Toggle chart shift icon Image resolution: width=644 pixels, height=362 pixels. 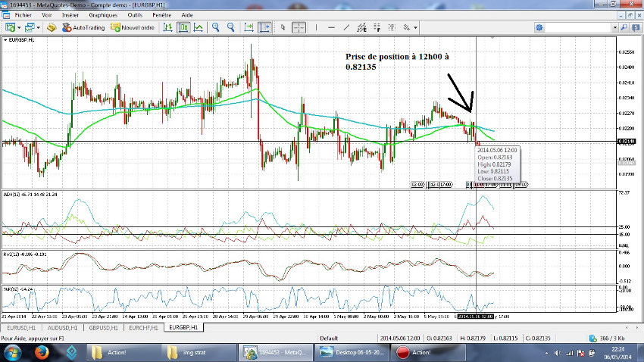(265, 27)
